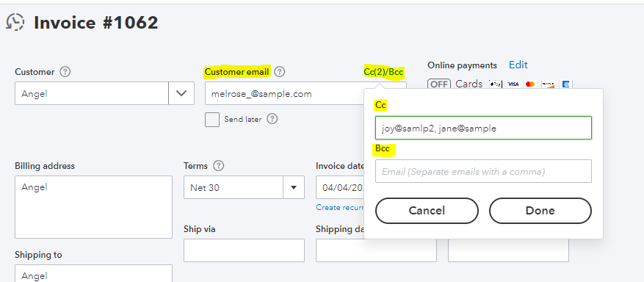The width and height of the screenshot is (644, 282).
Task: Tick the Send later checkbox
Action: click(212, 120)
